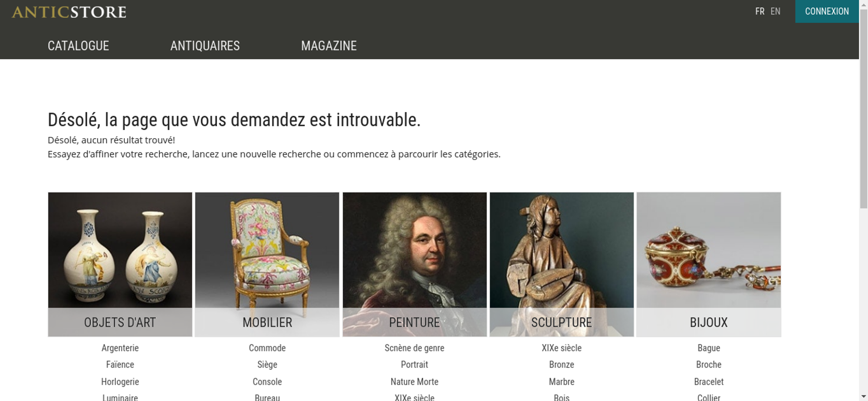Open the Objets d'Art vases thumbnail
Image resolution: width=868 pixels, height=401 pixels.
click(x=120, y=264)
